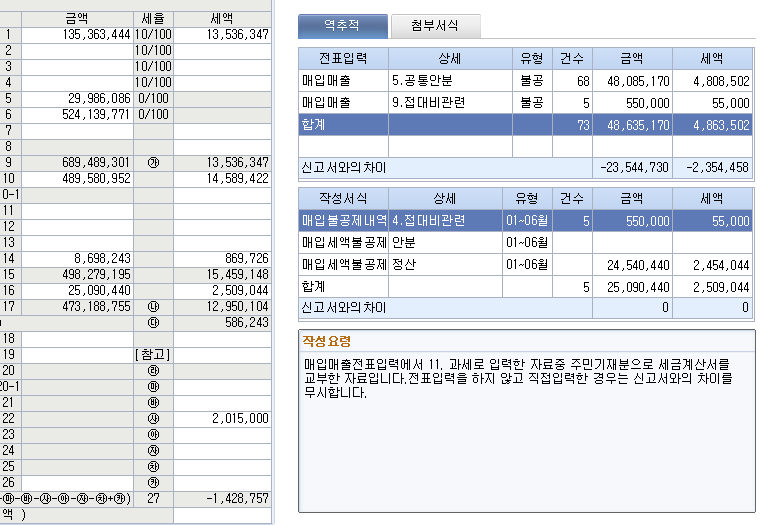Viewport: 767px width, 525px height.
Task: Select the 역추적 tab
Action: click(x=342, y=26)
